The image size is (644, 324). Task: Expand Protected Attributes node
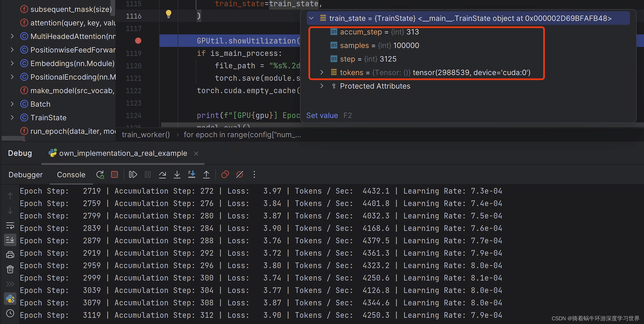(x=322, y=86)
